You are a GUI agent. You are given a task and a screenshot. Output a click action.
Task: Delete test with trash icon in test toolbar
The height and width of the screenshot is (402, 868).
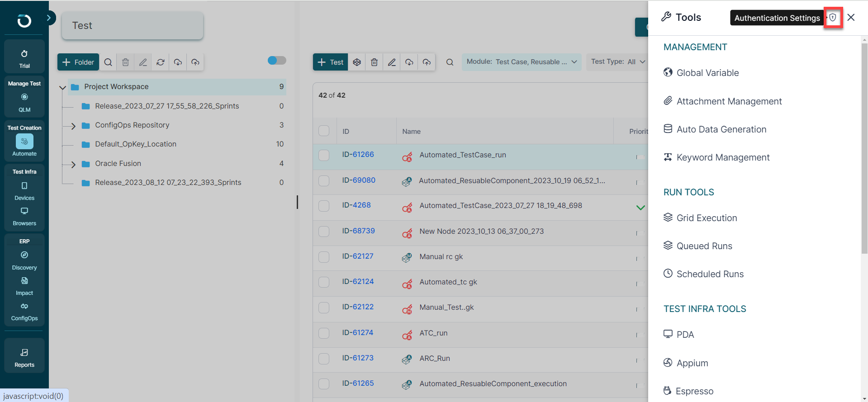coord(375,62)
